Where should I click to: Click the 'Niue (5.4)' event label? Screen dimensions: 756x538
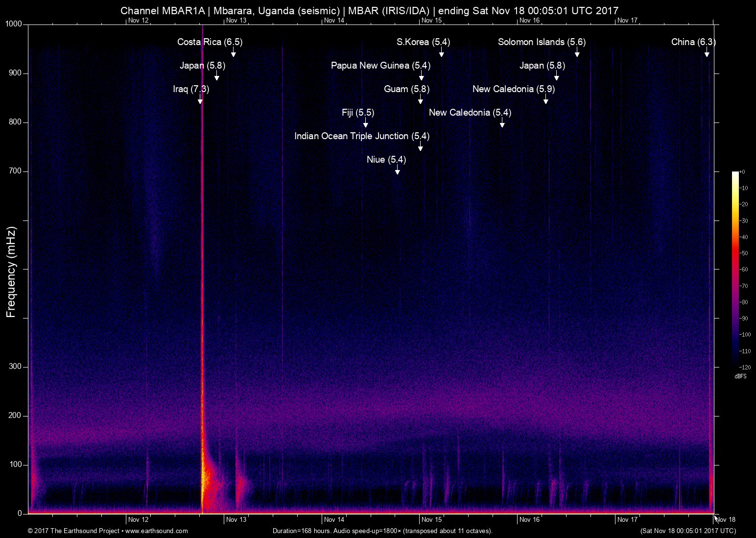pyautogui.click(x=386, y=159)
